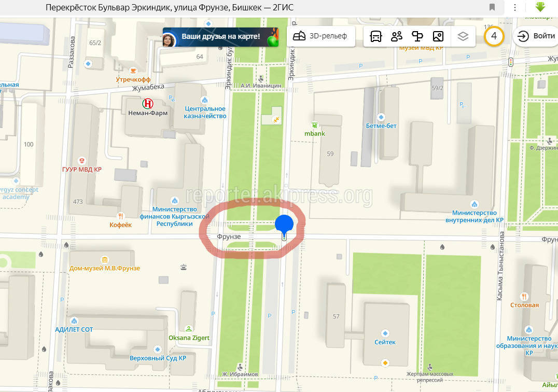Open Неман-Фарм pharmacy marker
The height and width of the screenshot is (392, 558).
(148, 104)
